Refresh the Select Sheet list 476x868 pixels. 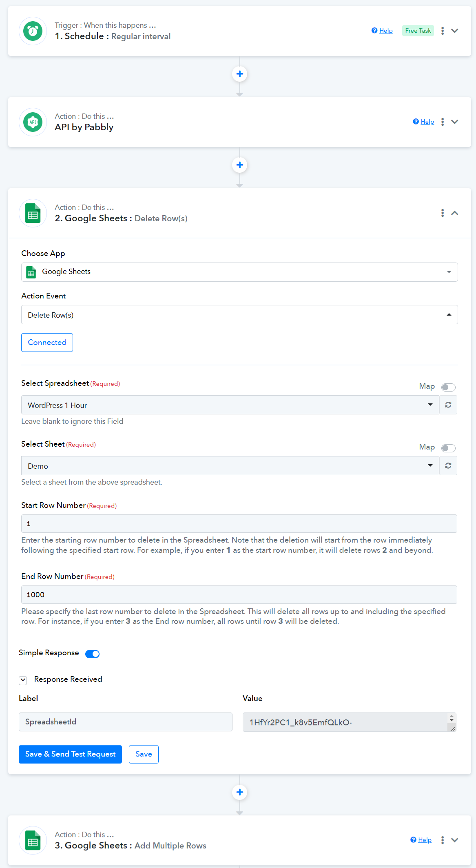(x=448, y=466)
